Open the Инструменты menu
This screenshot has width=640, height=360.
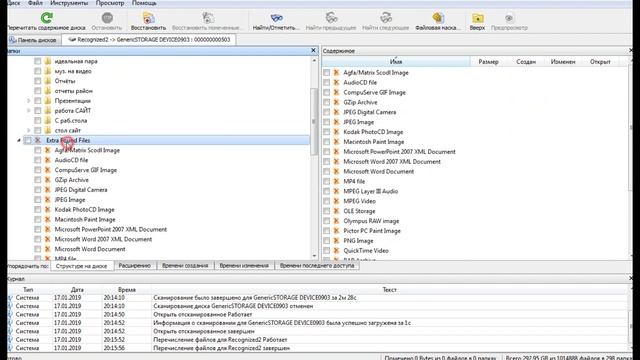tap(69, 3)
